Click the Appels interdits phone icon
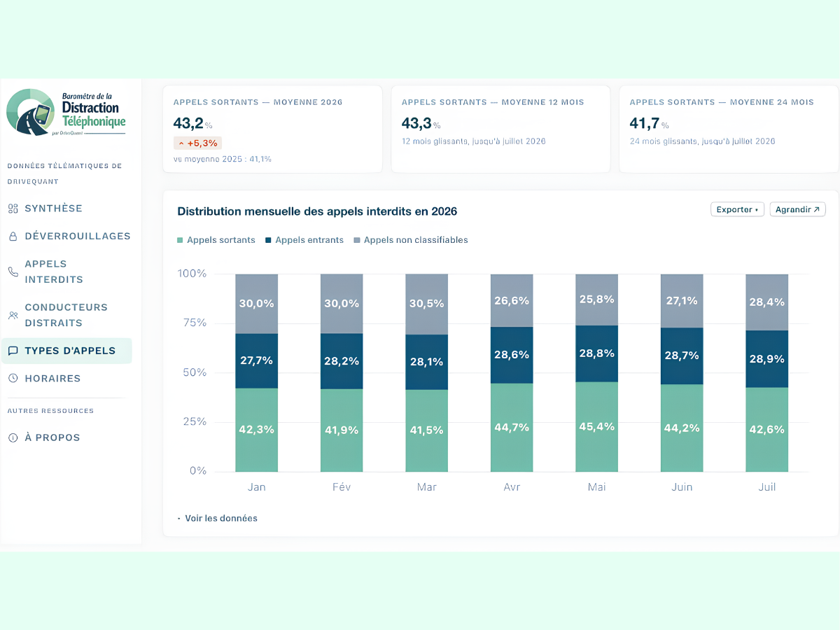 point(13,272)
